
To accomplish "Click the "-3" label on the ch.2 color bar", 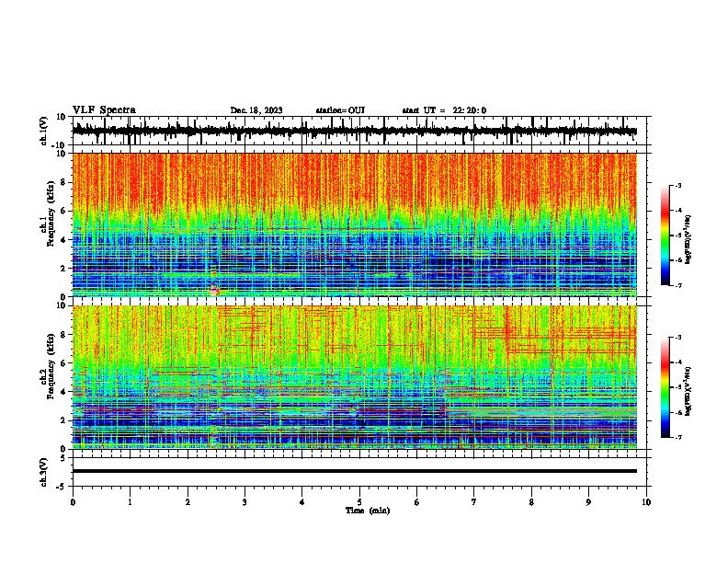I will click(678, 338).
